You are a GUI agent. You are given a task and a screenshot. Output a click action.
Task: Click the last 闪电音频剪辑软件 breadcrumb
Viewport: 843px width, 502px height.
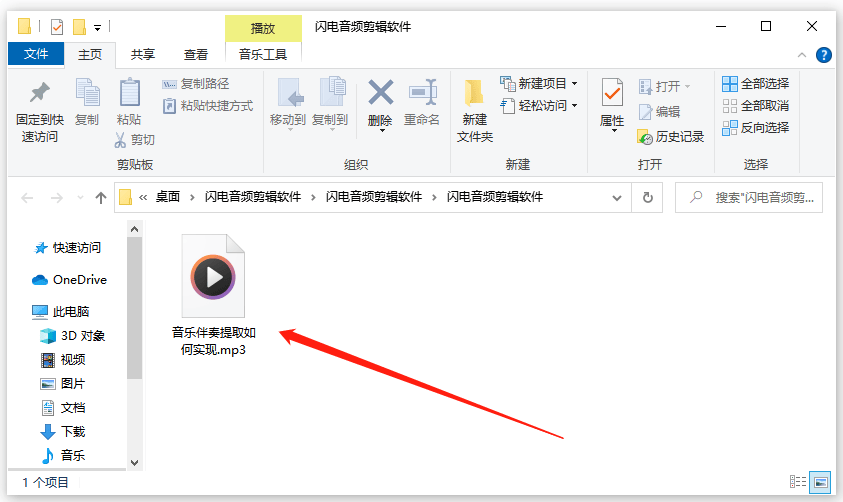coord(495,197)
